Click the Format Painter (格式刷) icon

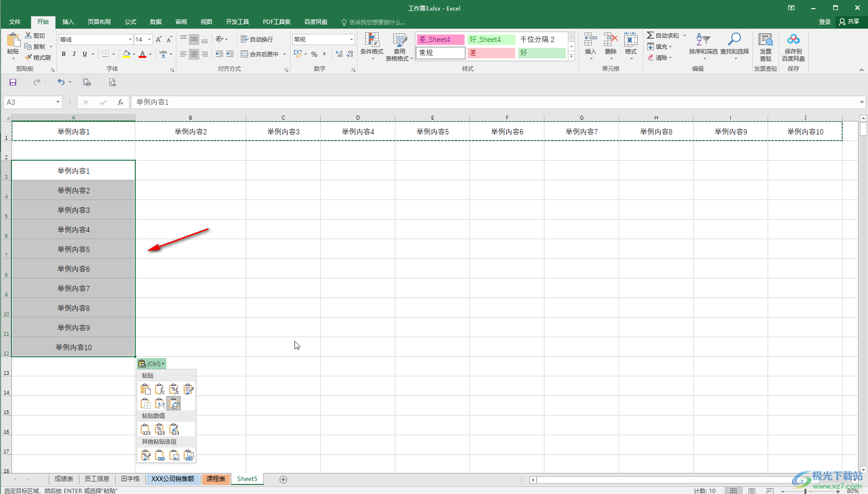[28, 57]
